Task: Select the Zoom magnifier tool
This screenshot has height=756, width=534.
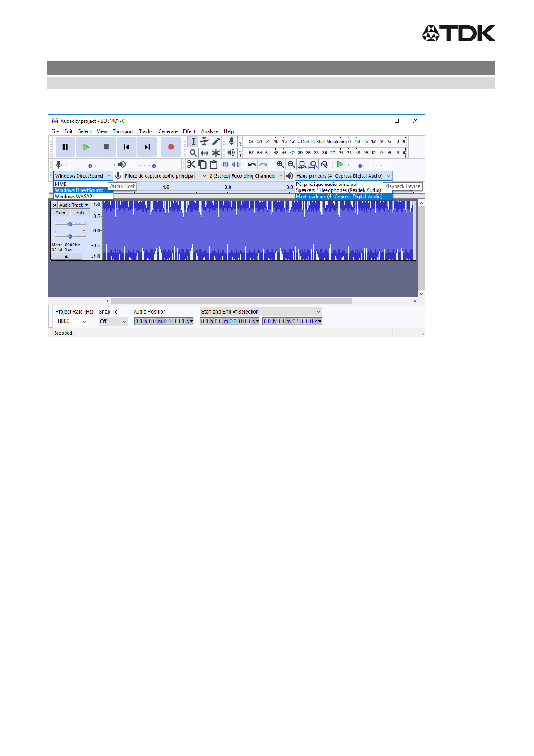Action: tap(193, 153)
